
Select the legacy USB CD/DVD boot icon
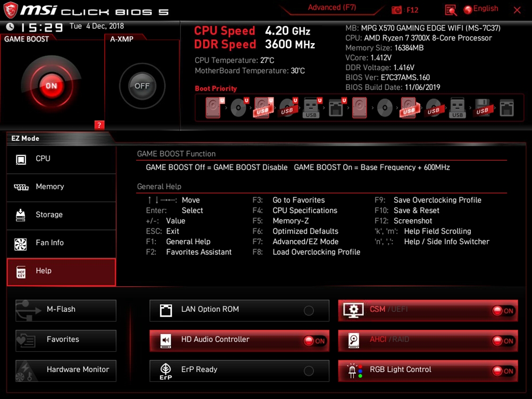tap(434, 108)
